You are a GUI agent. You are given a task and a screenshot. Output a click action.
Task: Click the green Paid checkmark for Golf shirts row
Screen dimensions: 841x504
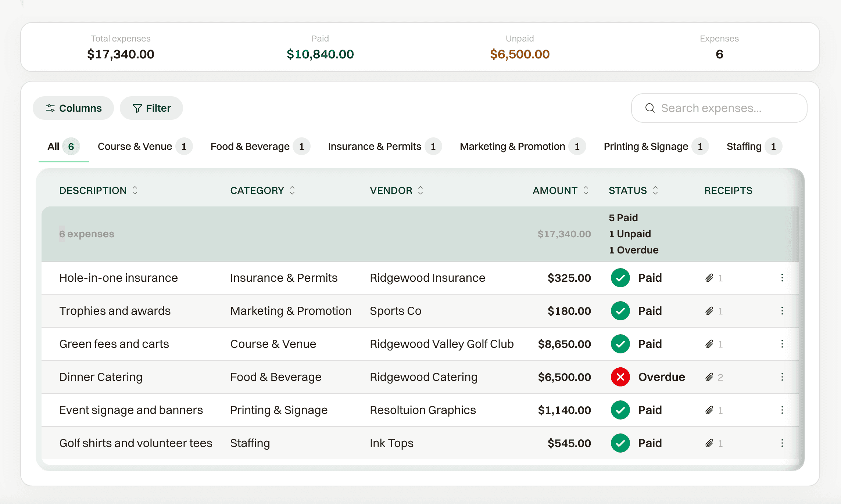620,443
